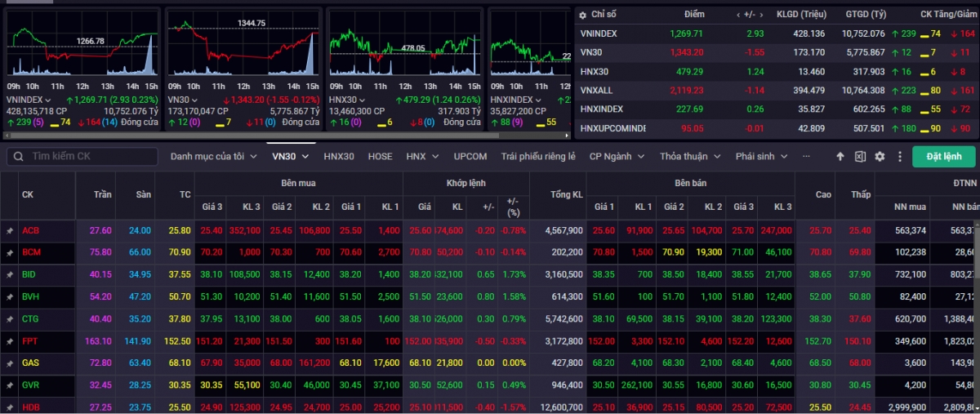Click HDB total volume 12,600,700

pyautogui.click(x=562, y=407)
